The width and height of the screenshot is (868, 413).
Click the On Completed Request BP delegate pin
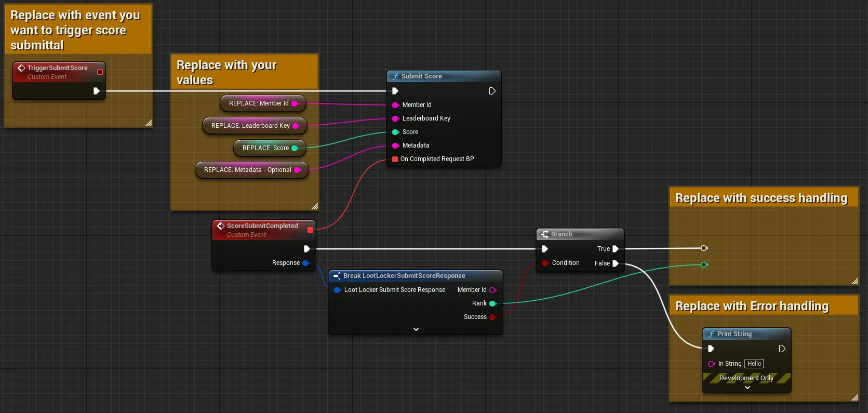coord(395,159)
